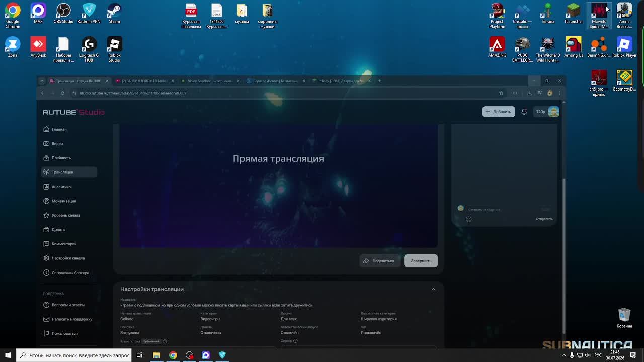Image resolution: width=644 pixels, height=362 pixels.
Task: Open Аналитика in the sidebar
Action: (x=69, y=187)
